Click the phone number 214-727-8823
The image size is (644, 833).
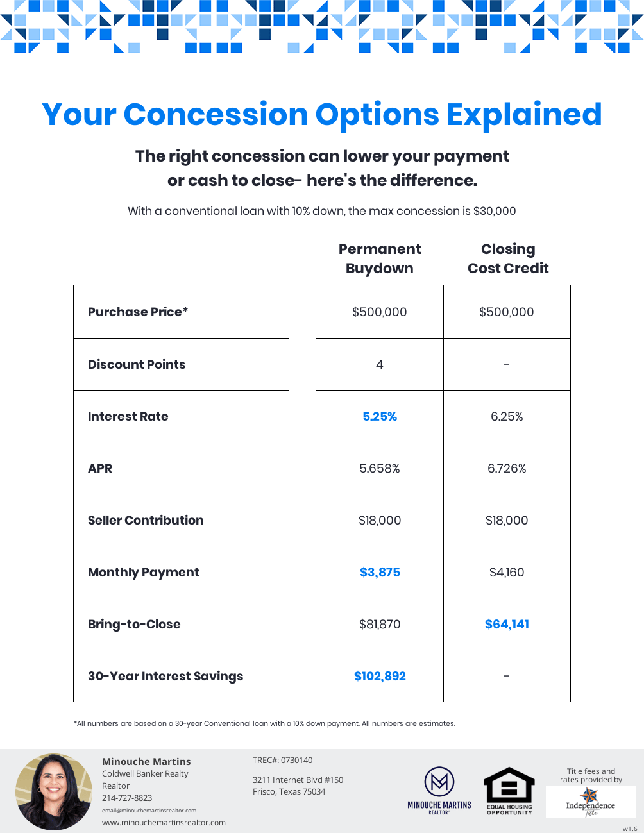click(x=127, y=798)
